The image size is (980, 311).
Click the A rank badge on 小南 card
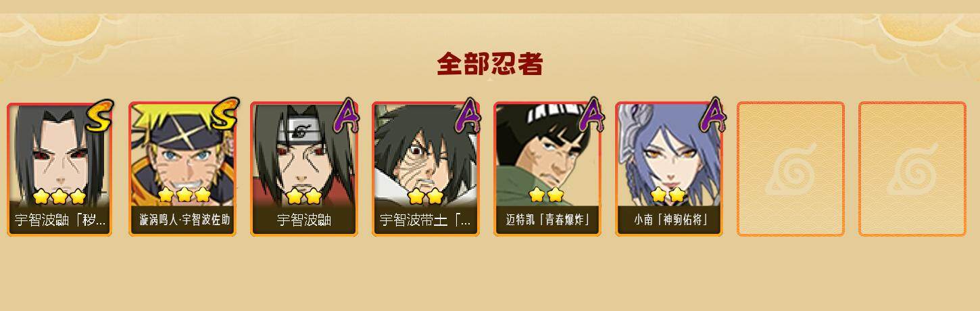[x=713, y=116]
